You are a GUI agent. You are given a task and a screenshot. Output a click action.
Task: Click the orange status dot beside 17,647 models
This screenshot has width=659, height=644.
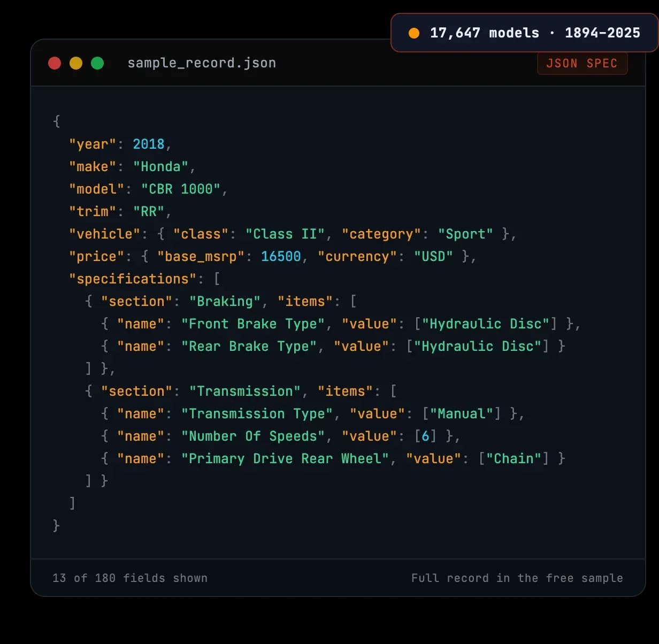(x=414, y=33)
